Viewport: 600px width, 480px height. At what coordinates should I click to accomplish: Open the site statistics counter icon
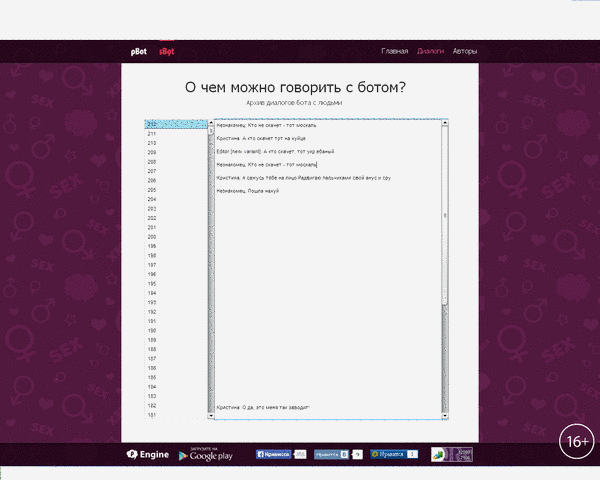click(x=452, y=454)
